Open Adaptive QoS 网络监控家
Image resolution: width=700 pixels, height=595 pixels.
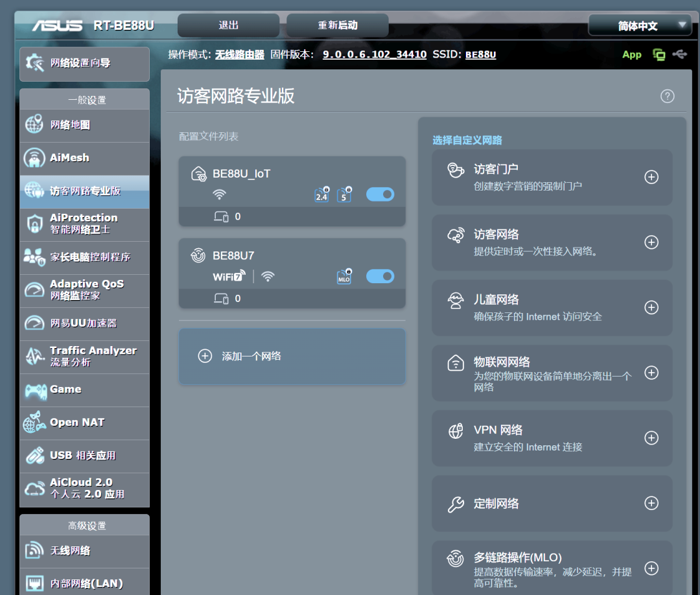[x=84, y=290]
